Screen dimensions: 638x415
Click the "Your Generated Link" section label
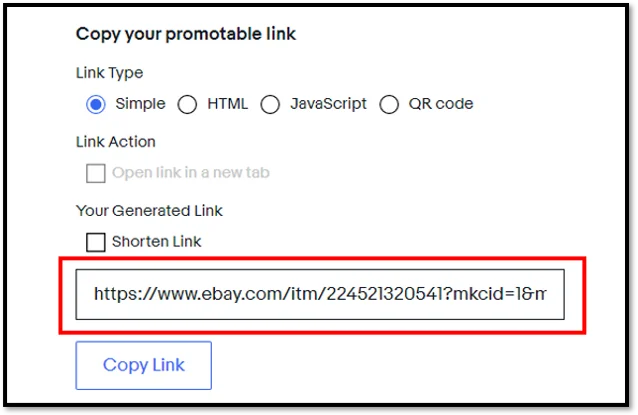[x=149, y=211]
